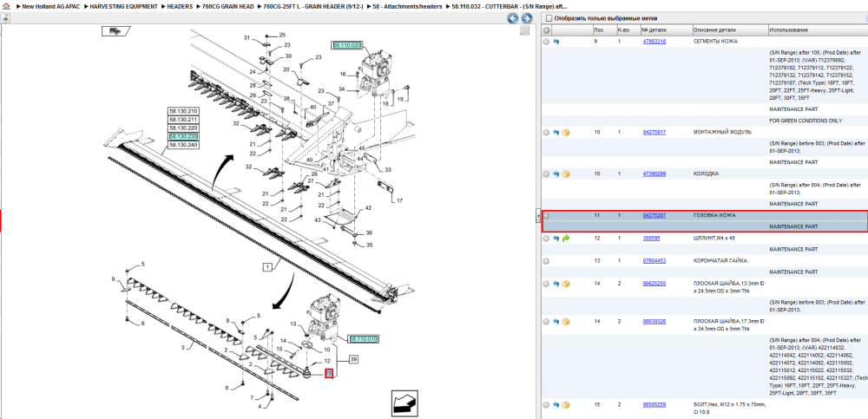The height and width of the screenshot is (419, 868).
Task: Click the 58.130.240 reference box
Action: (184, 145)
